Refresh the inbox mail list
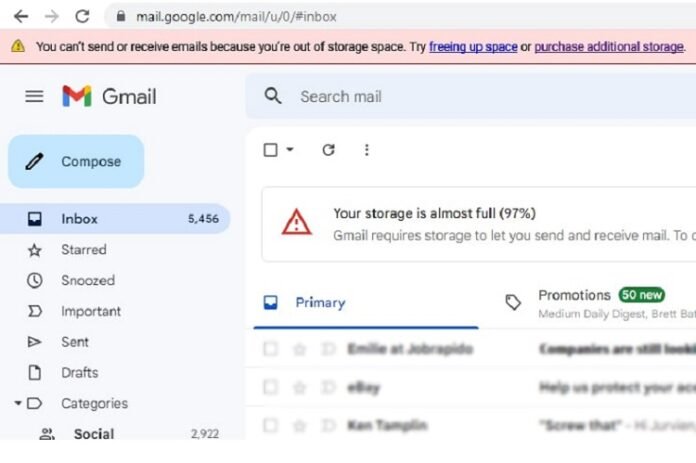 328,150
